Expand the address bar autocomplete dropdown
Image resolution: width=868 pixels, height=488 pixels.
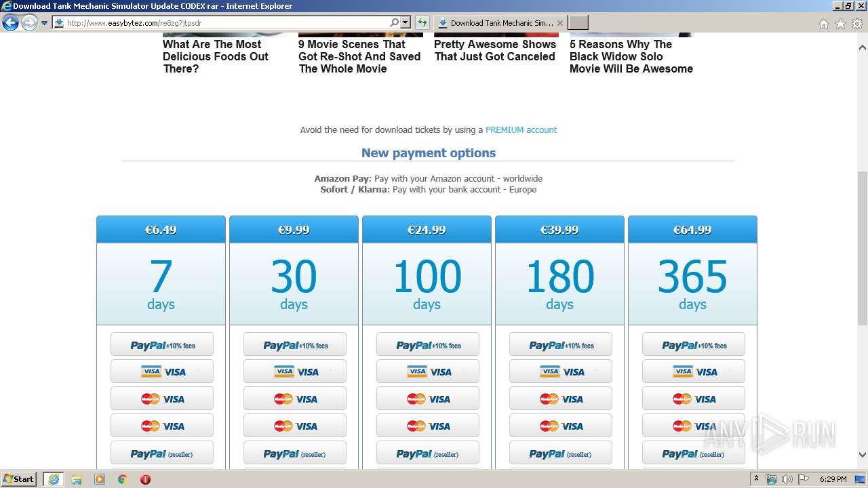pyautogui.click(x=406, y=23)
